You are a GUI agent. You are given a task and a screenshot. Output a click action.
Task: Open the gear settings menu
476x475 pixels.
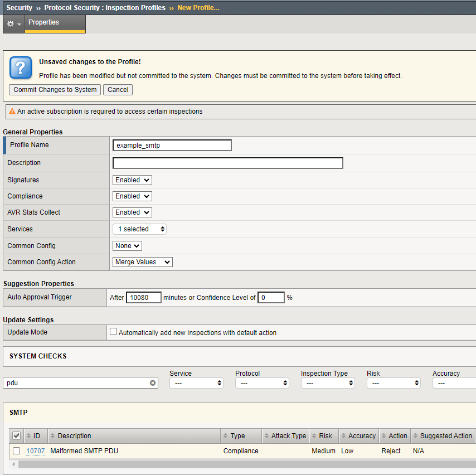click(x=13, y=24)
